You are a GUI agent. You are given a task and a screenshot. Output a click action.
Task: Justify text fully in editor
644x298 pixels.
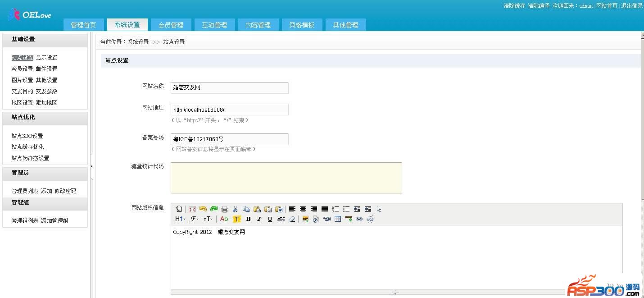pyautogui.click(x=325, y=209)
